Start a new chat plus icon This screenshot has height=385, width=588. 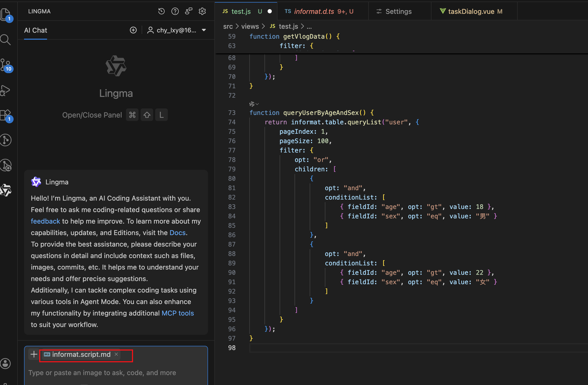pyautogui.click(x=133, y=30)
